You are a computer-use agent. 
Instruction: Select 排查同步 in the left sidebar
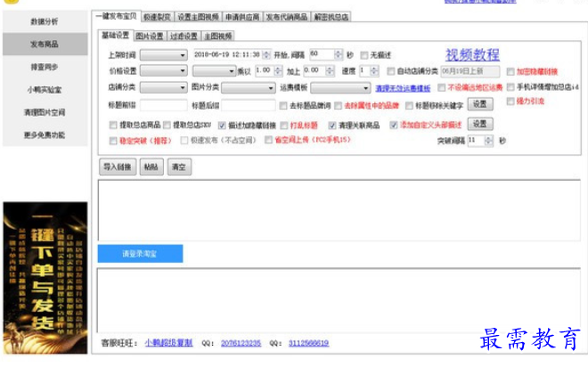point(45,67)
